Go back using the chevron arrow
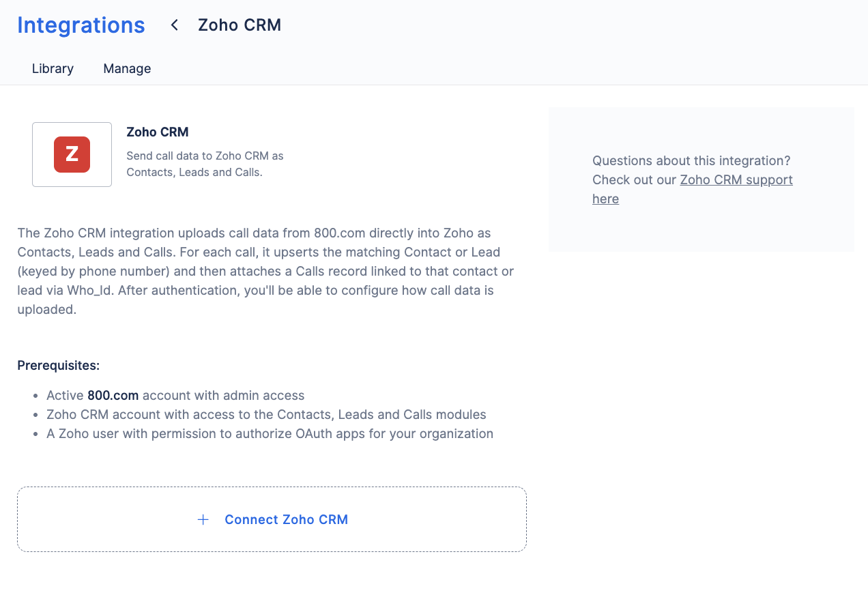The height and width of the screenshot is (595, 868). pos(175,25)
